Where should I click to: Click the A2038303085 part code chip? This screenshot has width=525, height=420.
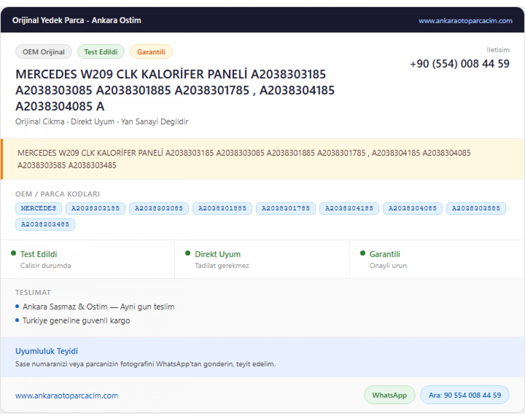point(159,208)
